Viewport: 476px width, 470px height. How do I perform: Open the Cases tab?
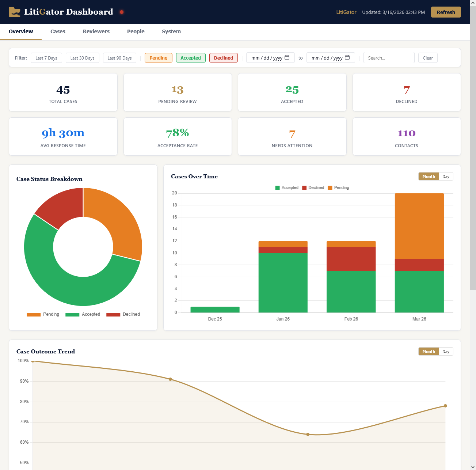click(58, 31)
